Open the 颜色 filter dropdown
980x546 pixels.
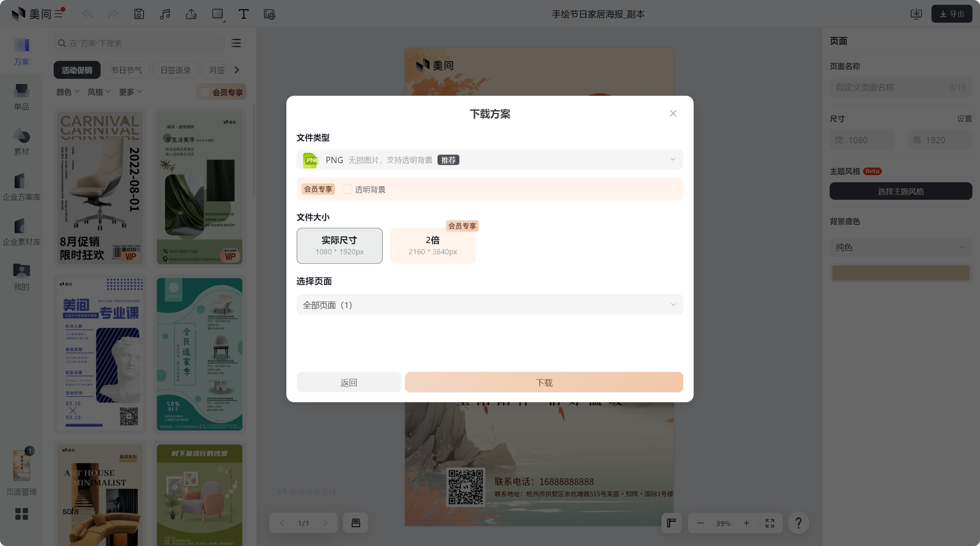coord(68,92)
